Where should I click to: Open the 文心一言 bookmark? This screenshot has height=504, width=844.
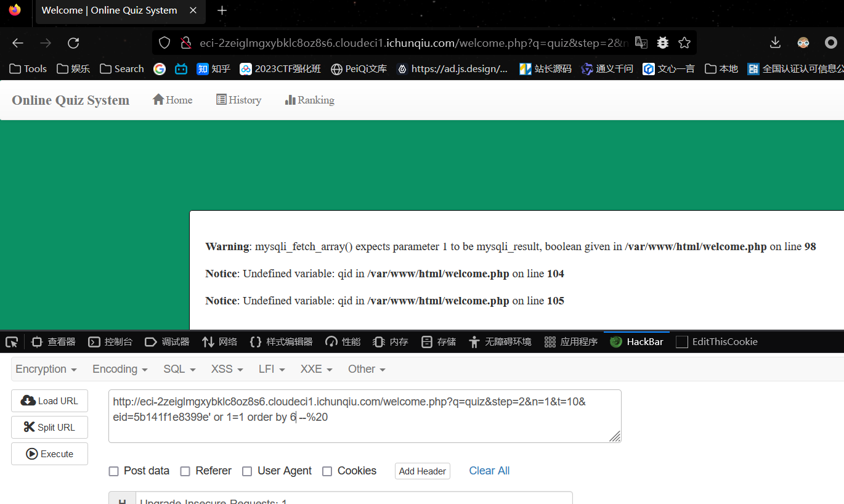click(669, 68)
